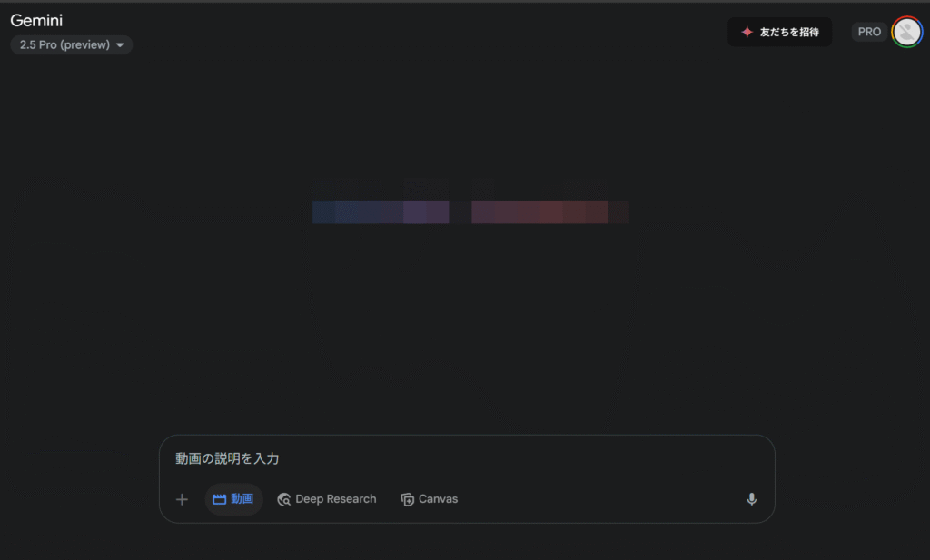Click the 動画の説明を入力 prompt field
This screenshot has height=560, width=930.
point(466,458)
